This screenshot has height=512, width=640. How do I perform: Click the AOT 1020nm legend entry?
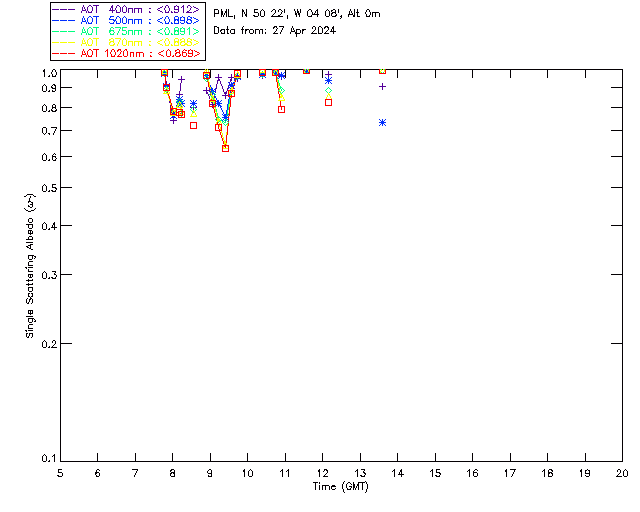tap(126, 53)
